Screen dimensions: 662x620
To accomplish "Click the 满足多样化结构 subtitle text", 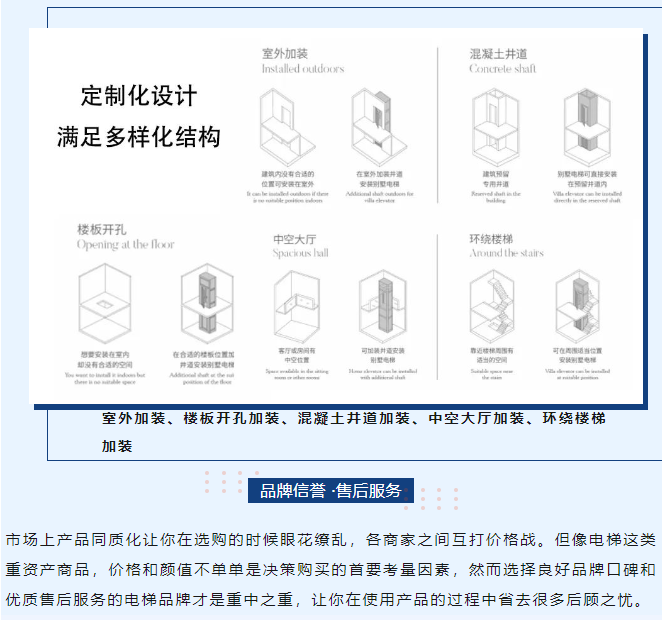I will tap(139, 137).
